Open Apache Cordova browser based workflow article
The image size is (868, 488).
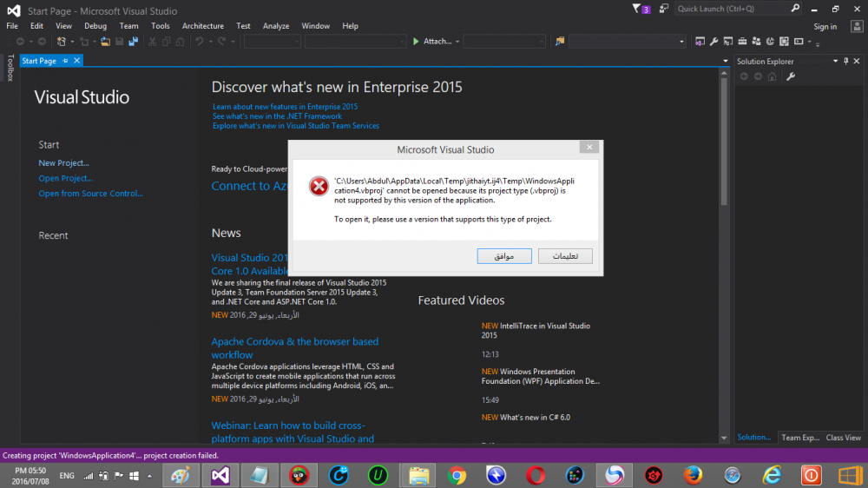295,348
